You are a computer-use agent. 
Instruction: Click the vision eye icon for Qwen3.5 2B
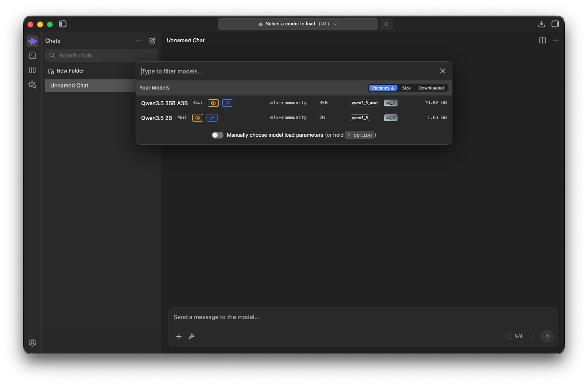tap(197, 118)
